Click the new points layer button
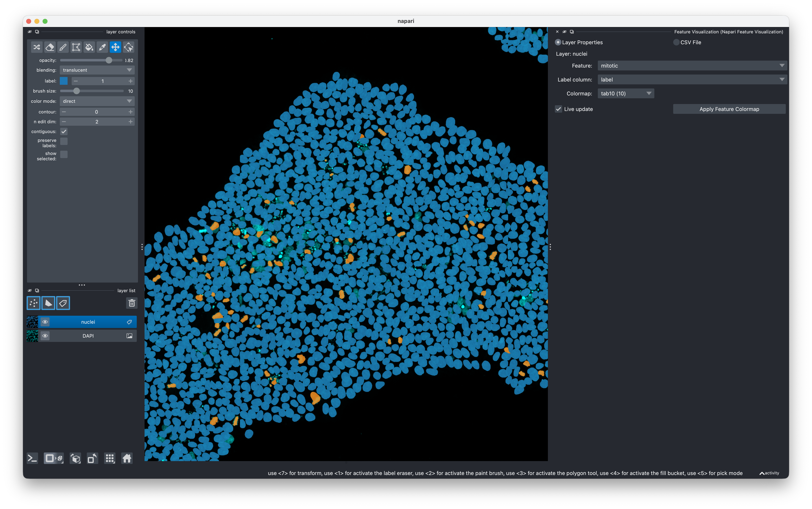The image size is (812, 509). click(x=33, y=303)
